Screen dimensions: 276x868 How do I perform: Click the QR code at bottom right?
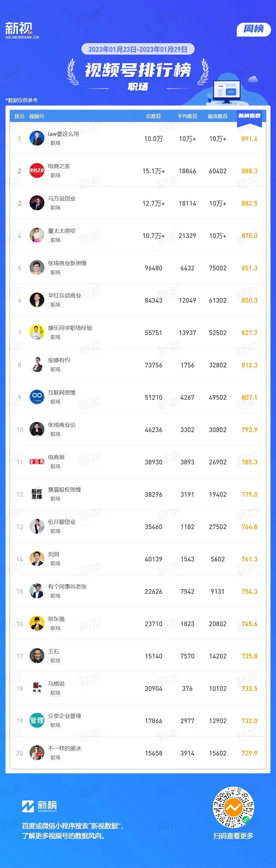click(233, 808)
